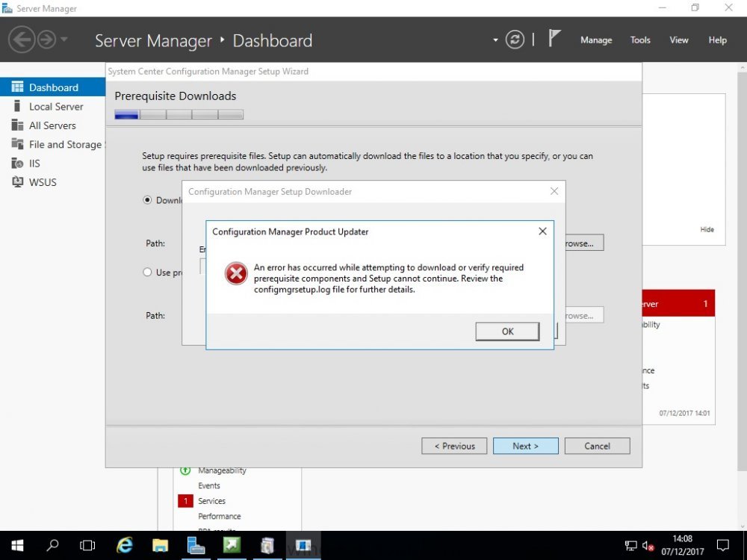
Task: Open the Notifications flag icon
Action: click(x=554, y=38)
